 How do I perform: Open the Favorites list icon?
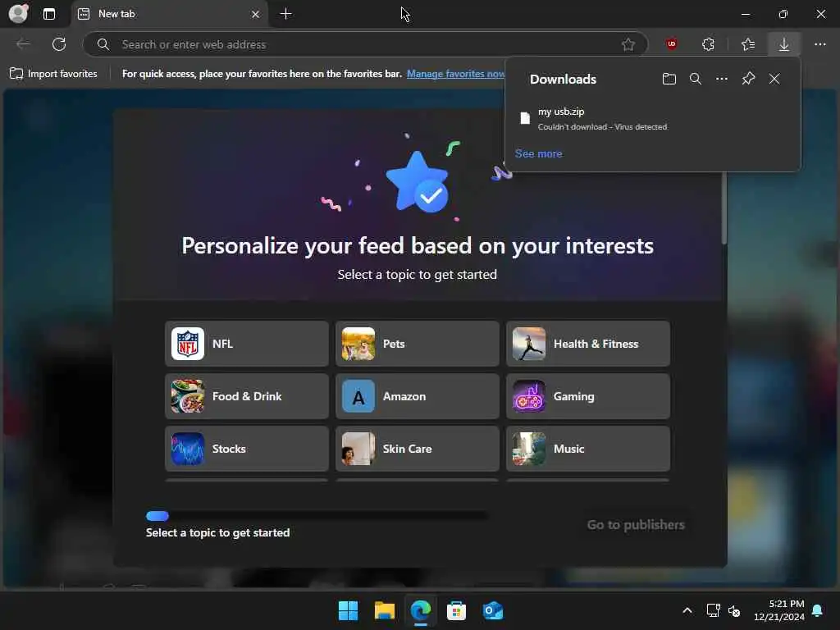point(748,44)
